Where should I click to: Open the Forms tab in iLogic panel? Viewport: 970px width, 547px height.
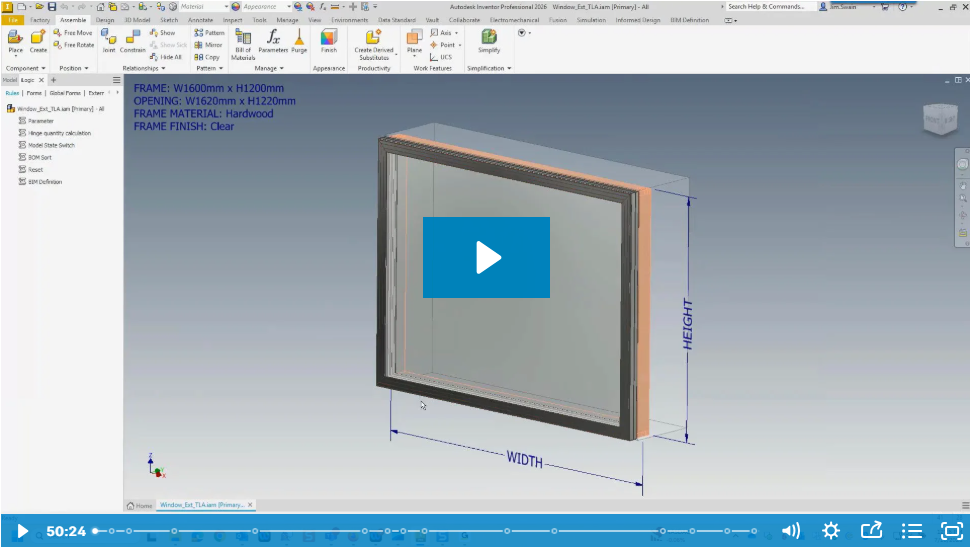click(34, 92)
